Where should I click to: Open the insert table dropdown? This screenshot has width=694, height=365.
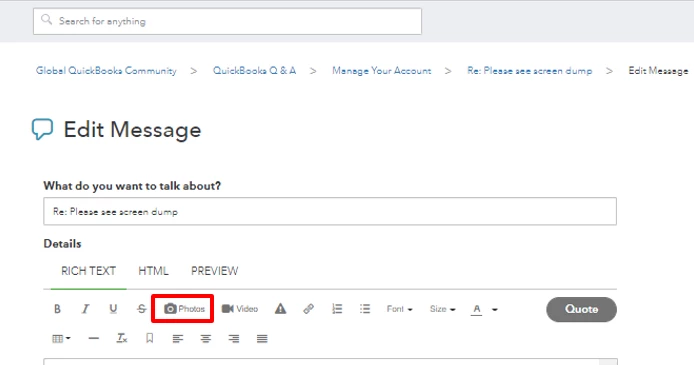pyautogui.click(x=61, y=338)
